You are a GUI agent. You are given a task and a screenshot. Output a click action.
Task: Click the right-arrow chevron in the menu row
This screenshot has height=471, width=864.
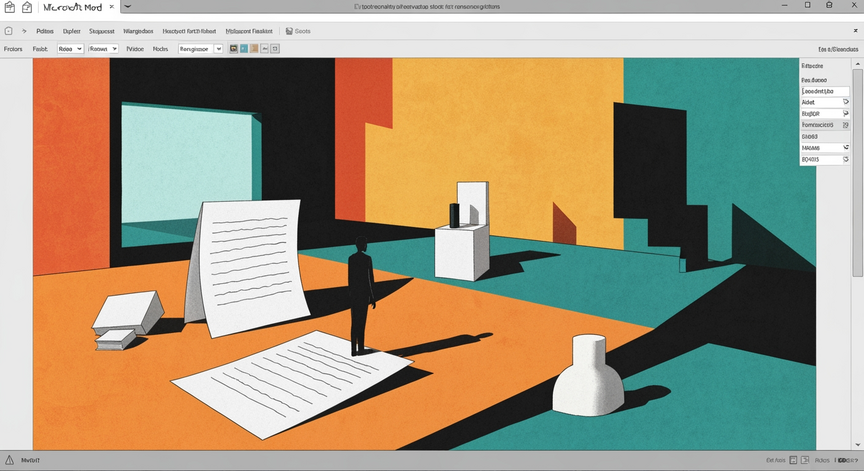click(24, 31)
